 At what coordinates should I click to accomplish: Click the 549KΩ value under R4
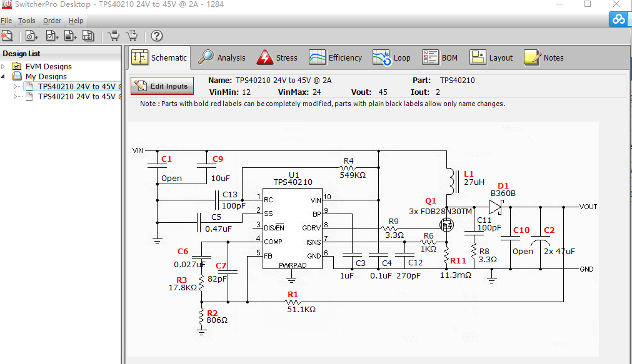pyautogui.click(x=353, y=175)
